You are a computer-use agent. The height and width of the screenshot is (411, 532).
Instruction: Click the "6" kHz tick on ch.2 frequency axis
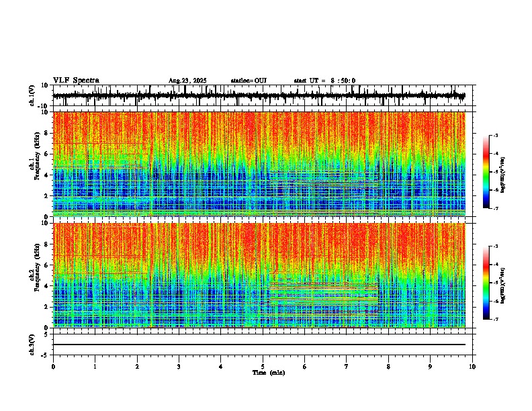[x=47, y=265]
